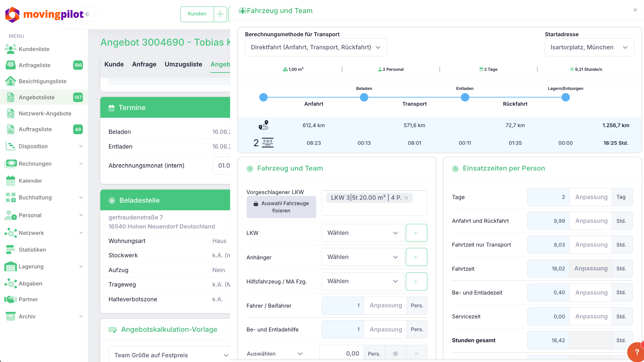Open the Statistiken sidebar icon
644x362 pixels.
10,250
